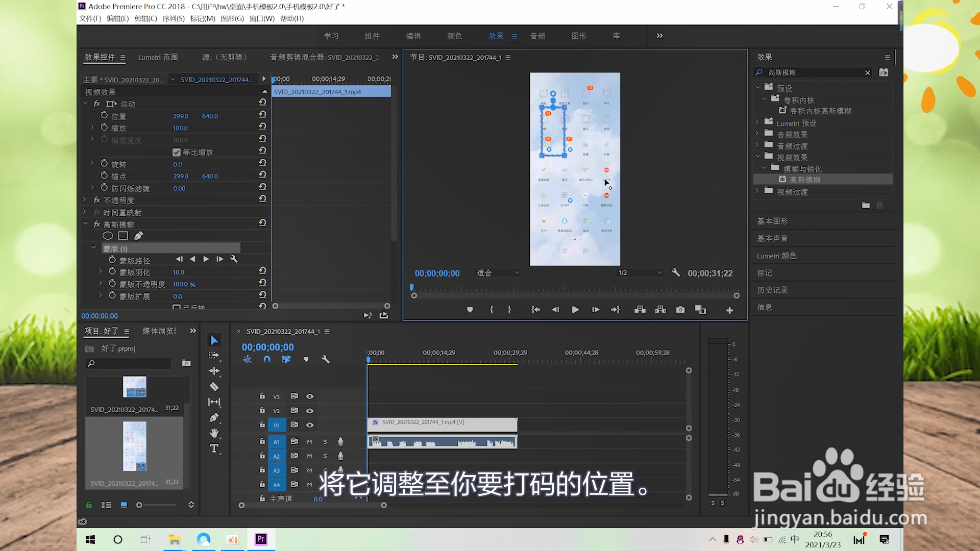The image size is (980, 551).
Task: Open timeline display settings wrench
Action: [325, 359]
